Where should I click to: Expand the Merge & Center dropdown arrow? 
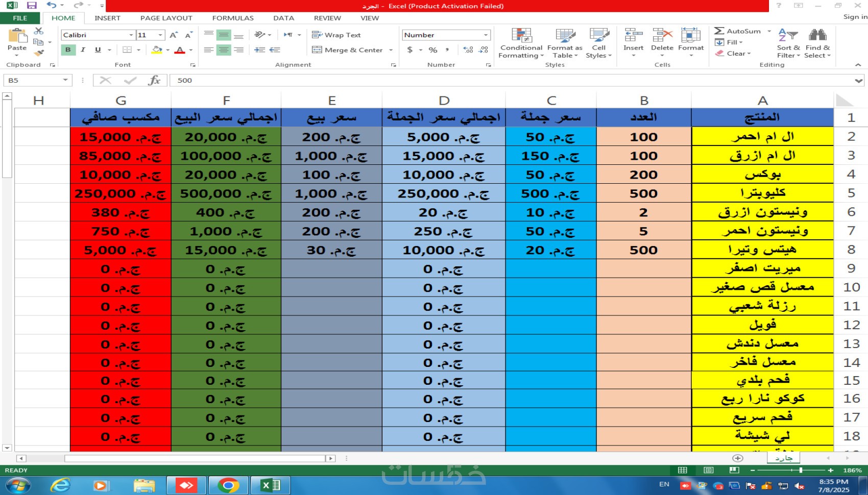point(391,50)
